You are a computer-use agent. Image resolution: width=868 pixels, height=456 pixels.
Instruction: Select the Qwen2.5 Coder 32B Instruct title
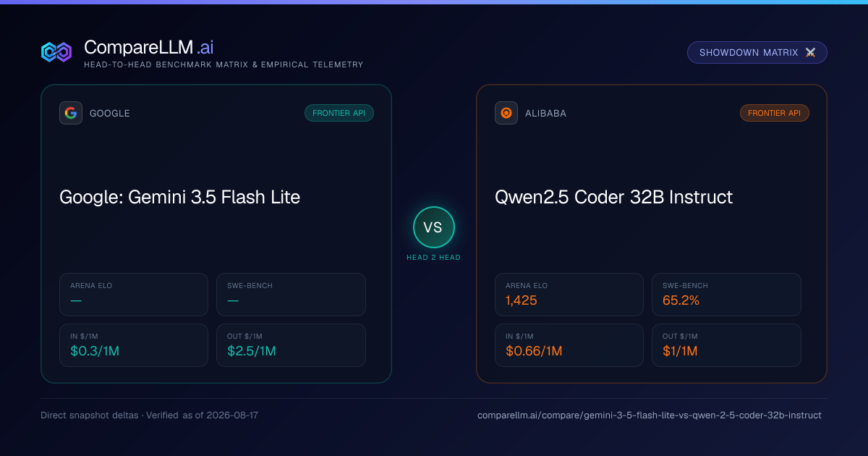[613, 197]
